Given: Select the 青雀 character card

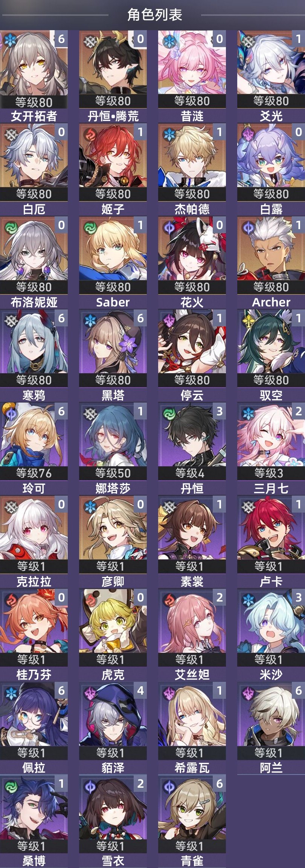Looking at the screenshot, I should click(x=192, y=821).
